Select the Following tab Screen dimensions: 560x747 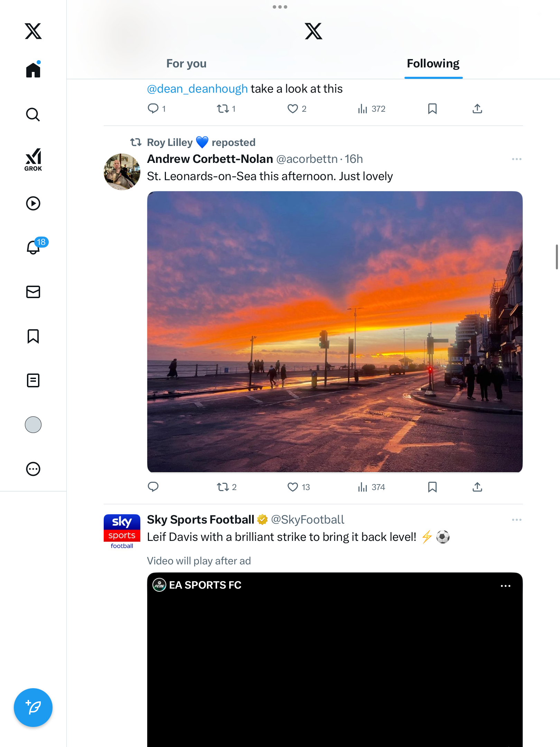click(433, 64)
